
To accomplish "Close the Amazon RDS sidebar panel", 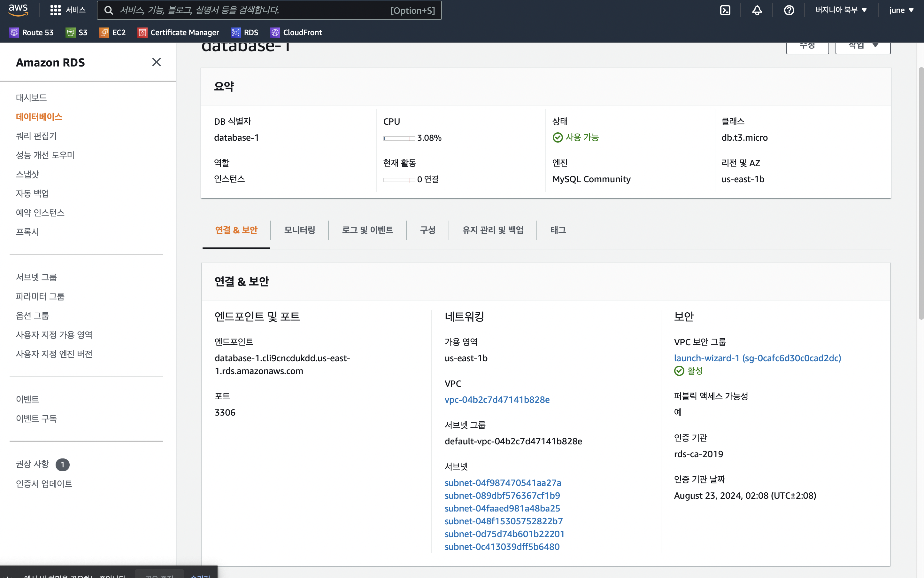I will (156, 62).
